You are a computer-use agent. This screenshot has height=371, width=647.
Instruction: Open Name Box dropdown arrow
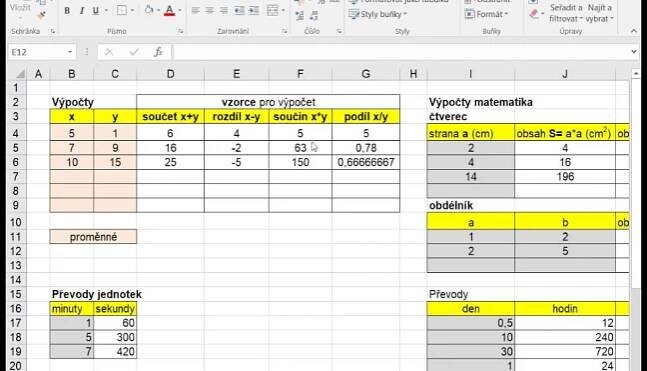(x=70, y=52)
